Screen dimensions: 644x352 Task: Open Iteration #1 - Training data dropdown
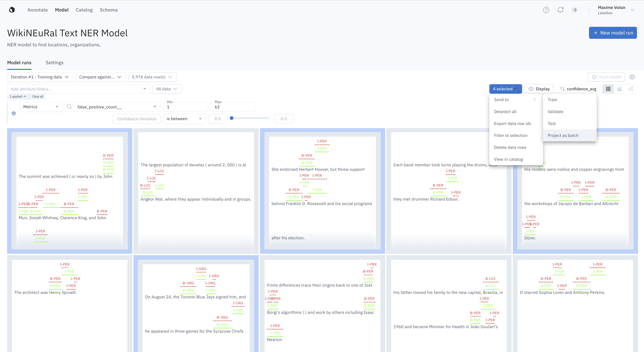tap(40, 77)
